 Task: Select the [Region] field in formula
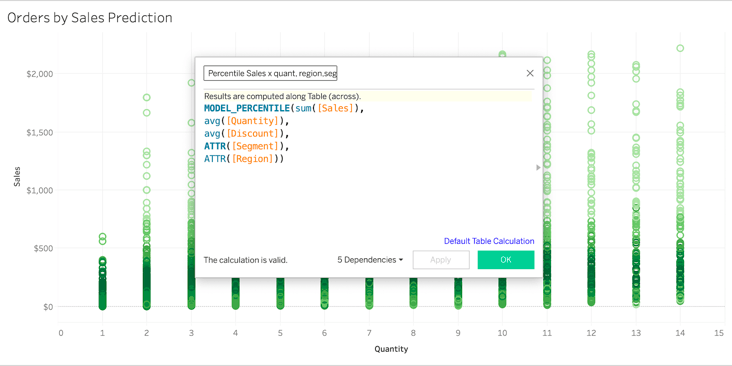tap(252, 159)
